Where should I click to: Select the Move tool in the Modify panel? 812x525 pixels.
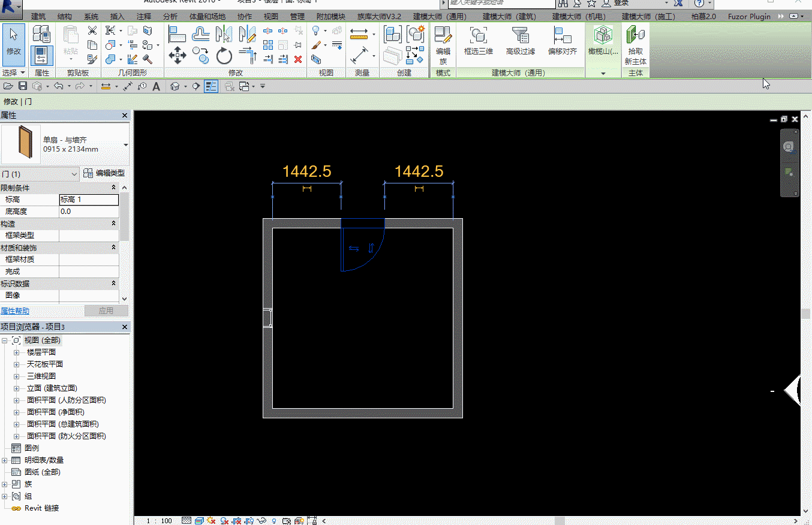[x=178, y=56]
